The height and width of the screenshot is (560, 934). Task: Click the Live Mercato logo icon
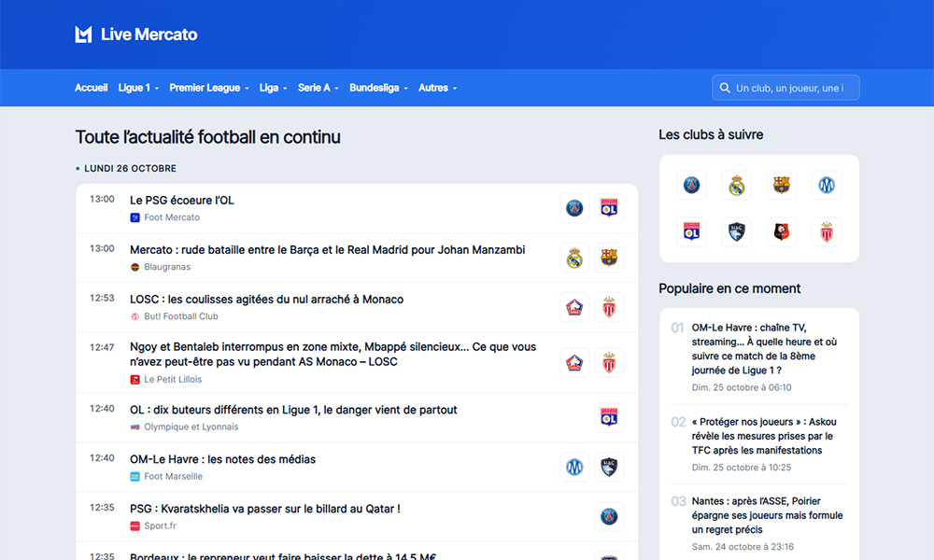[83, 35]
